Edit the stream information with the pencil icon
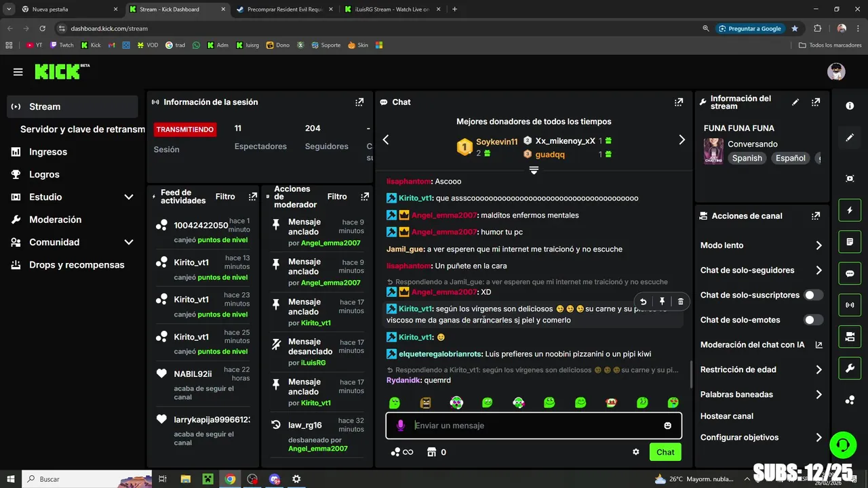 click(x=795, y=102)
